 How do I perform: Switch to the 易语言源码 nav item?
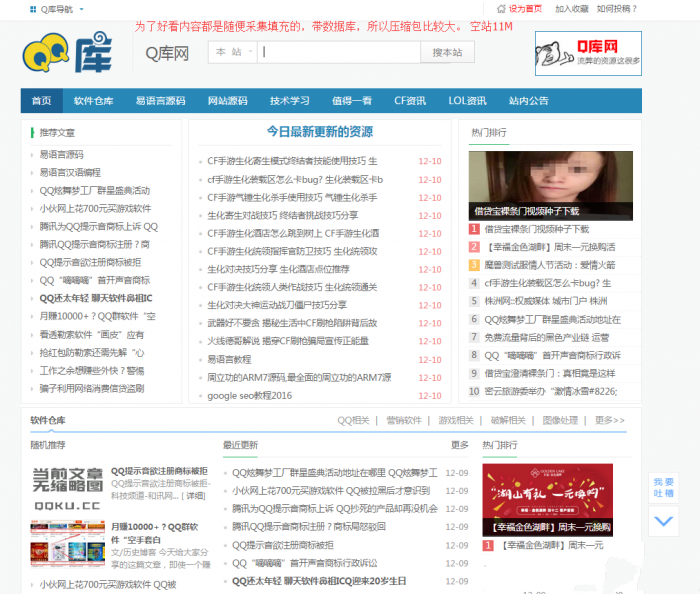pyautogui.click(x=160, y=101)
